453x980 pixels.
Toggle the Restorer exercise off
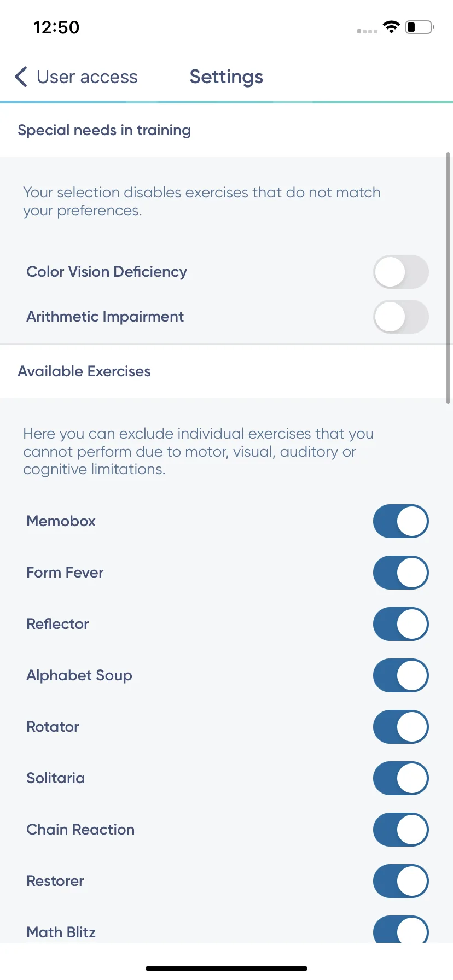click(x=401, y=881)
